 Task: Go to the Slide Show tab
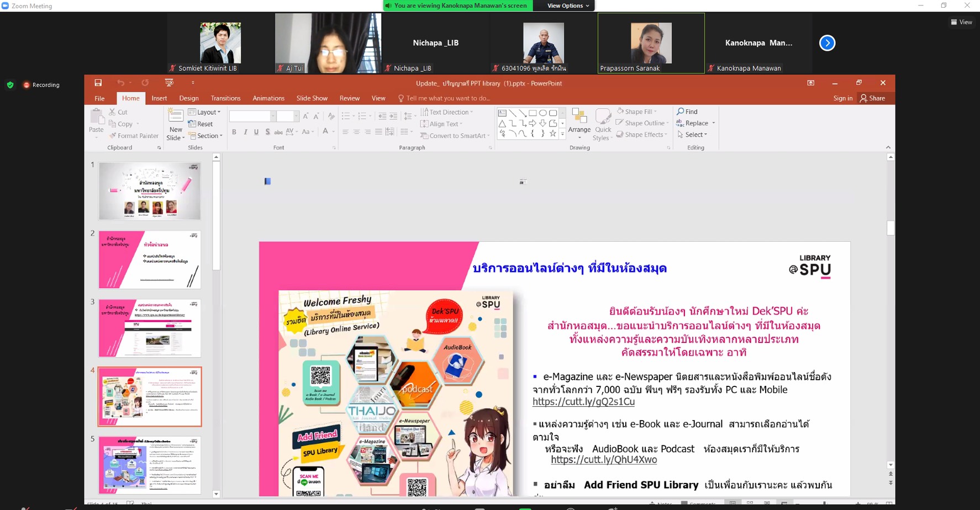tap(312, 98)
